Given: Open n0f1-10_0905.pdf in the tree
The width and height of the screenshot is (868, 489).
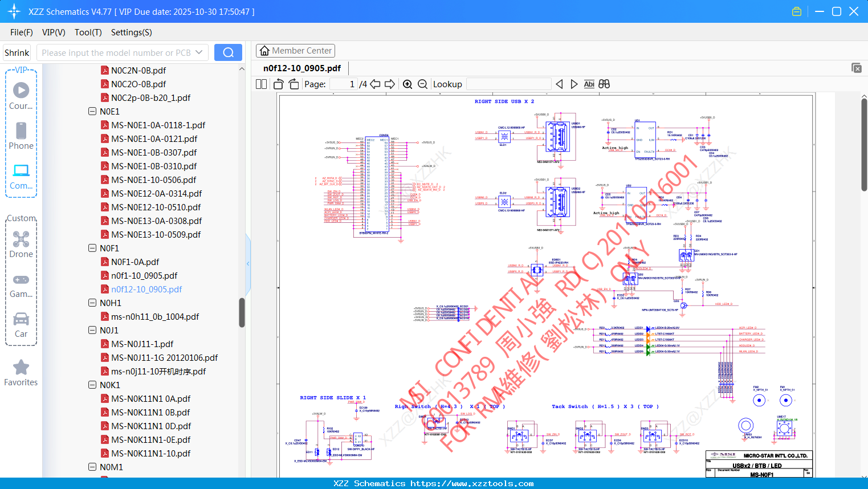Looking at the screenshot, I should click(144, 275).
